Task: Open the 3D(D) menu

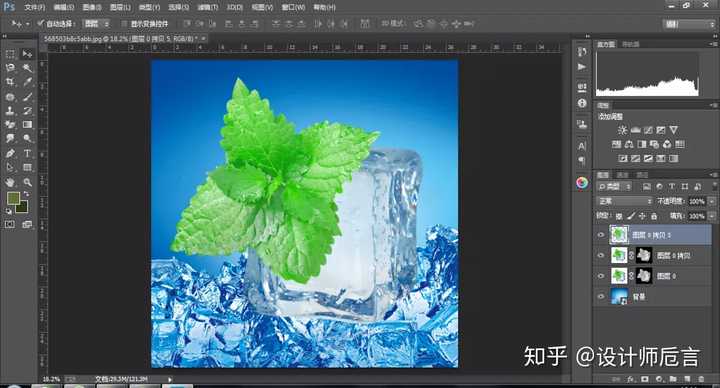Action: click(x=235, y=7)
